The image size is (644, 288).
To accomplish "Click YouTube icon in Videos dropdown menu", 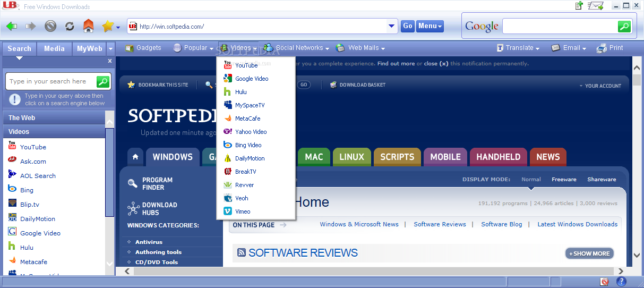I will (x=228, y=65).
